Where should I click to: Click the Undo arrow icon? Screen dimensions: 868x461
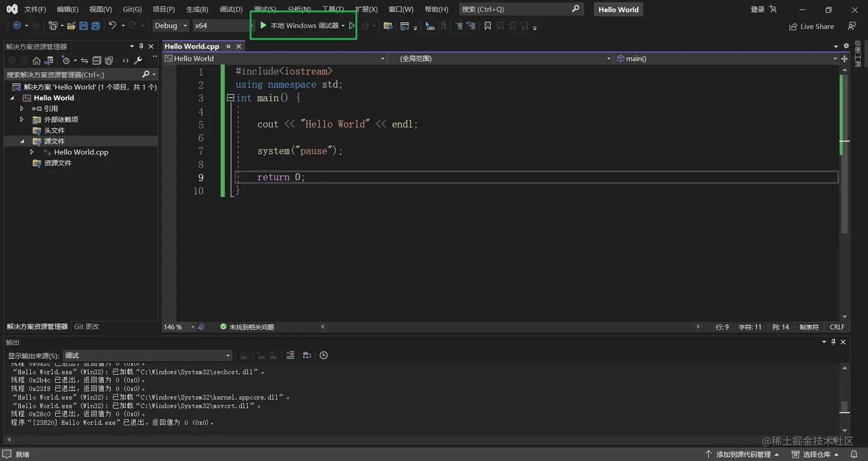(113, 26)
